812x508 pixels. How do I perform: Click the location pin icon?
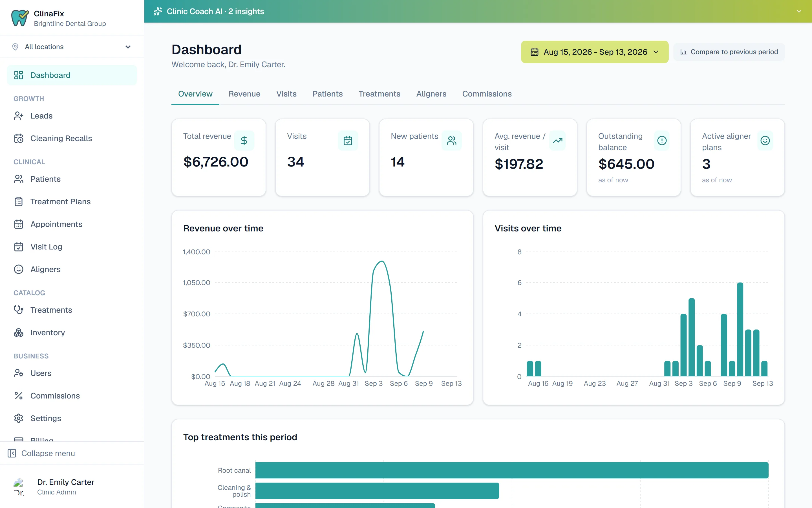pyautogui.click(x=15, y=47)
